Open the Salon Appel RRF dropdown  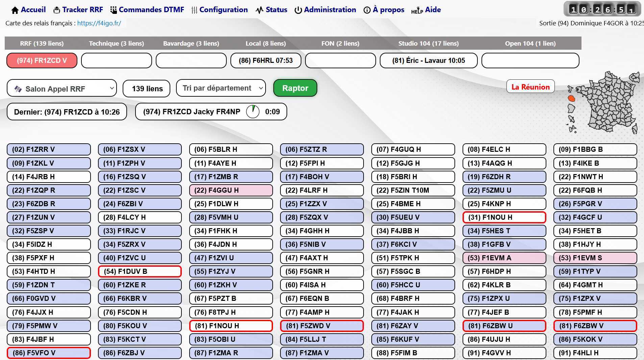(x=62, y=89)
